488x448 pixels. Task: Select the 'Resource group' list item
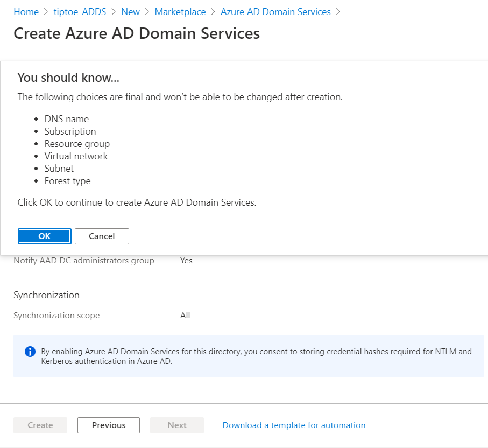click(77, 144)
